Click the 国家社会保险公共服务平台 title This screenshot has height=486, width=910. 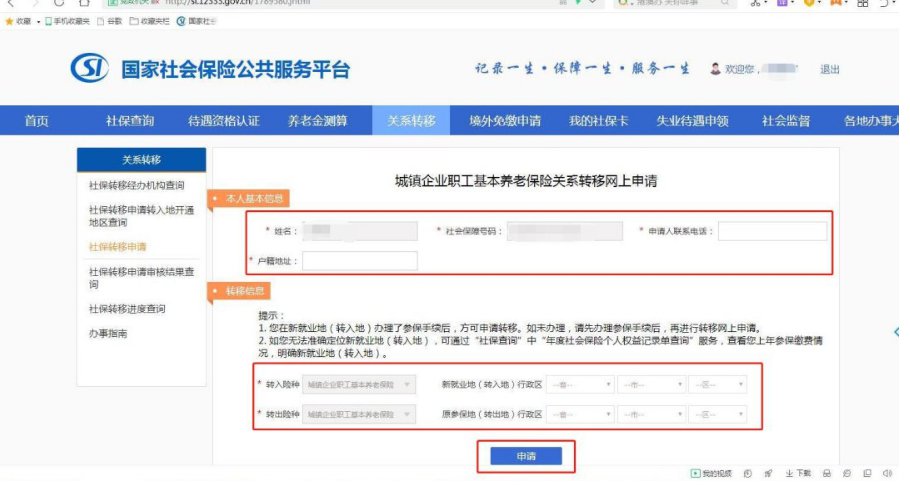[x=236, y=69]
